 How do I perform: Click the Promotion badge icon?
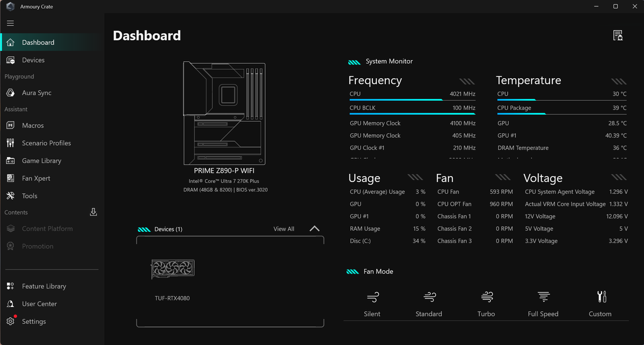click(x=11, y=246)
